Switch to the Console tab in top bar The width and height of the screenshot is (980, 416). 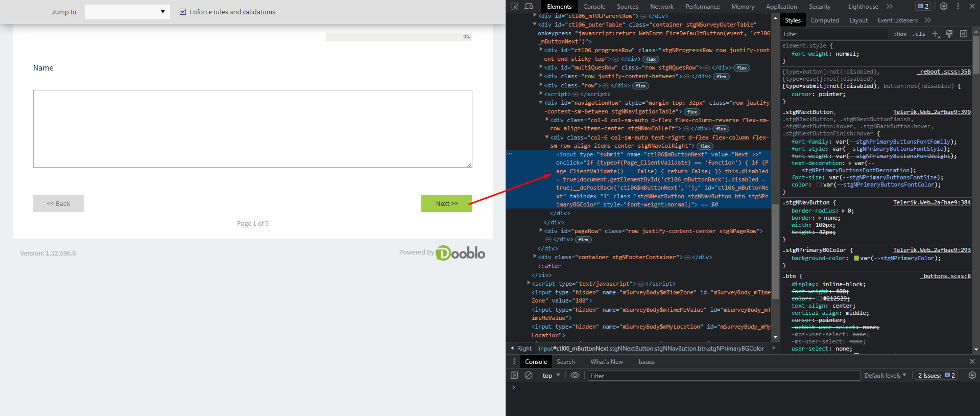pyautogui.click(x=594, y=7)
